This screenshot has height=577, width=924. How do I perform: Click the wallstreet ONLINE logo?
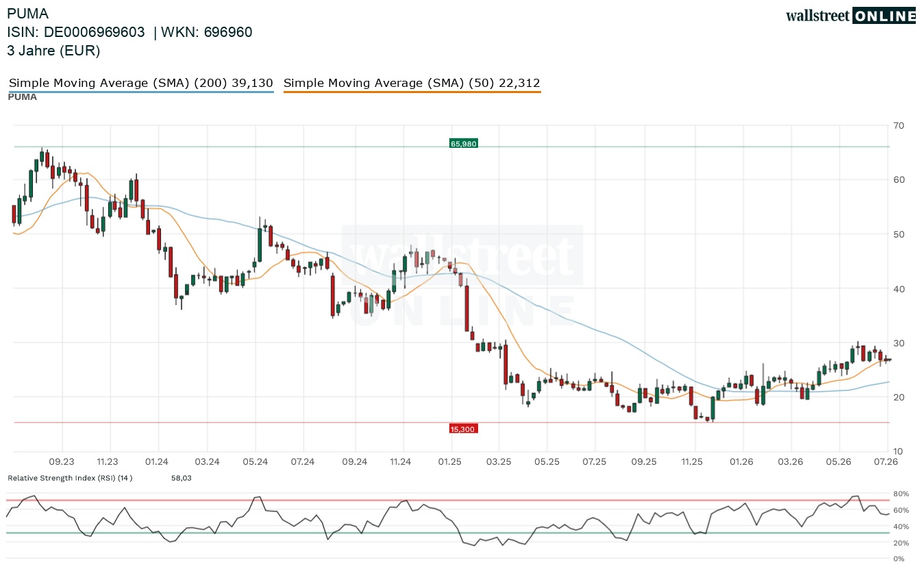(851, 16)
